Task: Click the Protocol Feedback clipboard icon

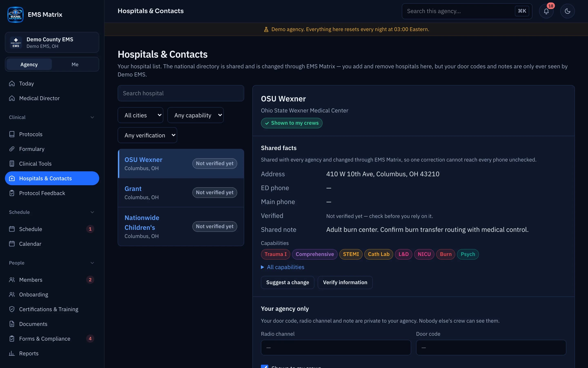Action: (x=12, y=193)
